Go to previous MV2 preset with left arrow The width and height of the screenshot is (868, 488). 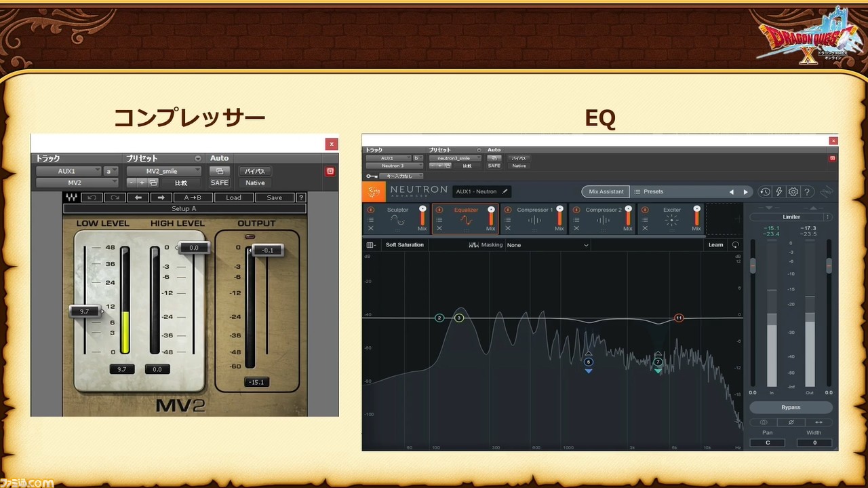pos(138,198)
